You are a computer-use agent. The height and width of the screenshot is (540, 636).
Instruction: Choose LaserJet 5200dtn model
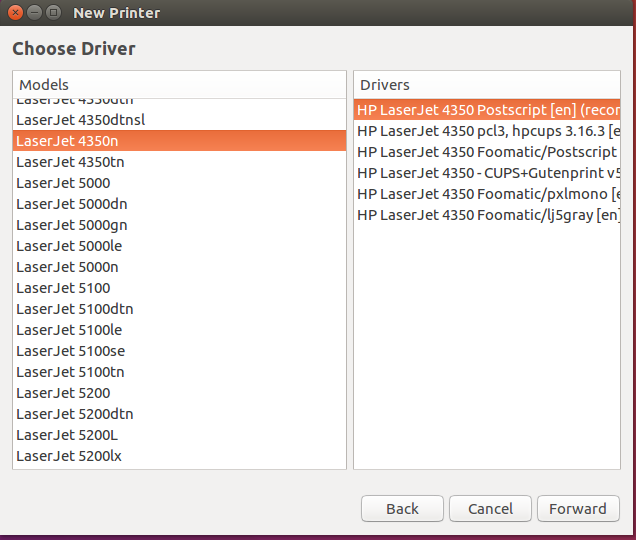179,414
